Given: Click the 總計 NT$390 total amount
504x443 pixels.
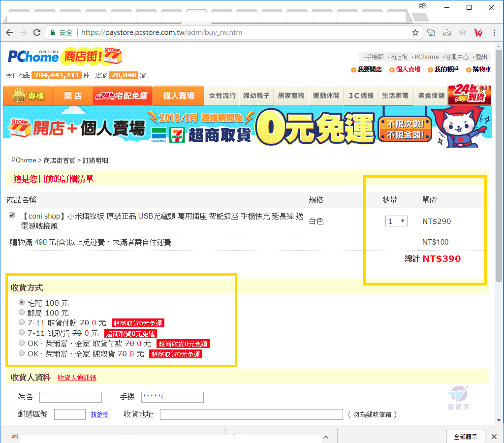Looking at the screenshot, I should pyautogui.click(x=433, y=259).
